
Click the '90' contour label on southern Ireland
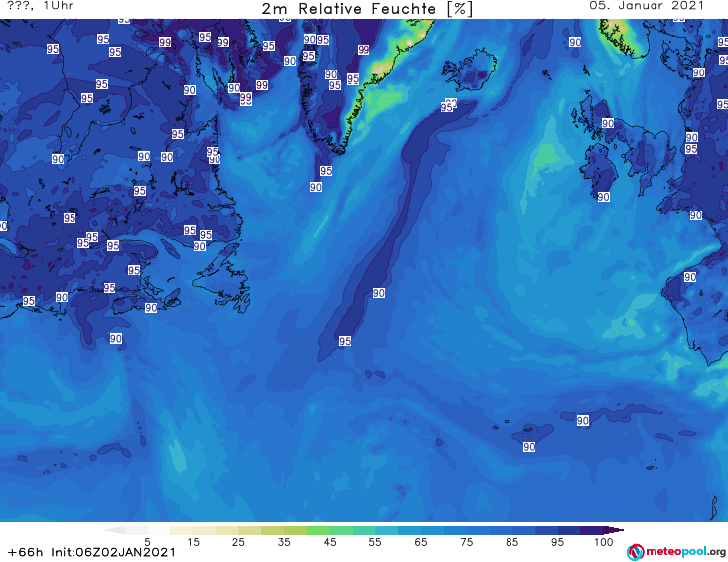[603, 197]
